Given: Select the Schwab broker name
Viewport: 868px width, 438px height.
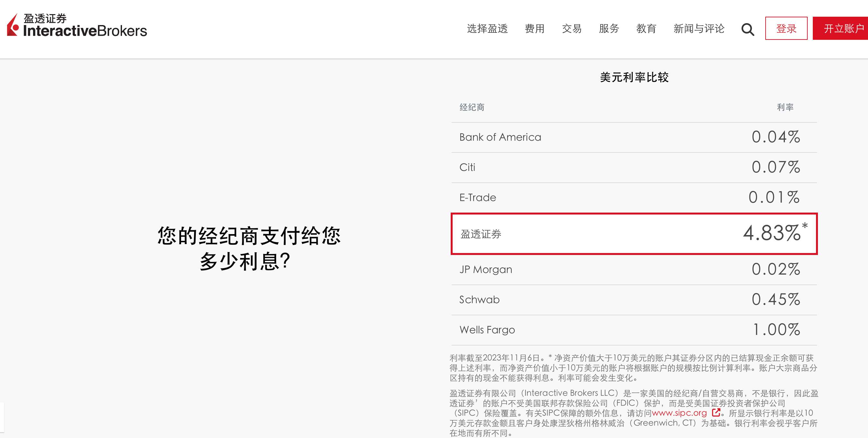Looking at the screenshot, I should (x=479, y=299).
